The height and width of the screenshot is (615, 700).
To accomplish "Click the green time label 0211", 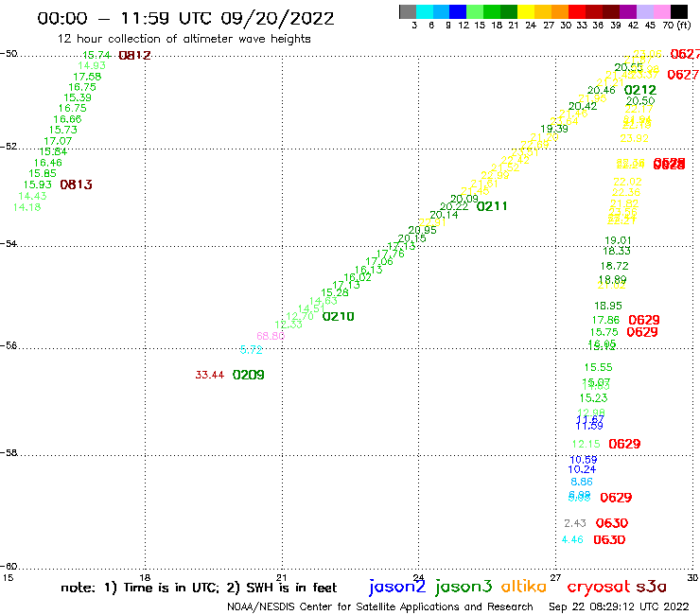I will coord(492,206).
